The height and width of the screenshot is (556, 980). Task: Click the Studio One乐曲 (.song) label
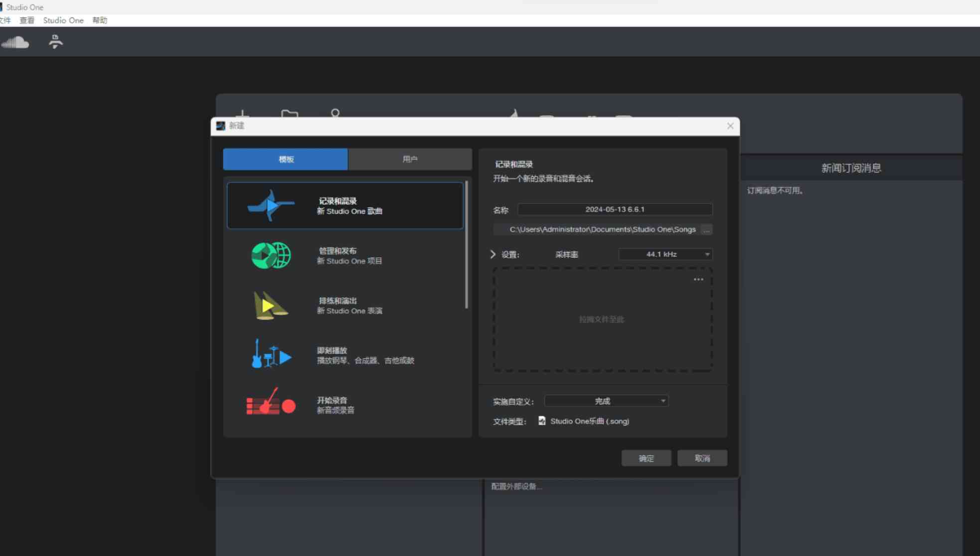pyautogui.click(x=590, y=421)
